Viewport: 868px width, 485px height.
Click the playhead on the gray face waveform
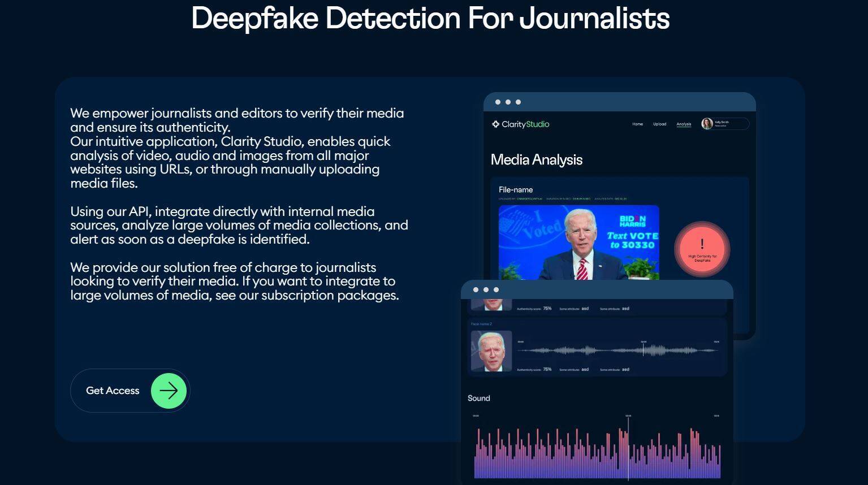pos(643,350)
